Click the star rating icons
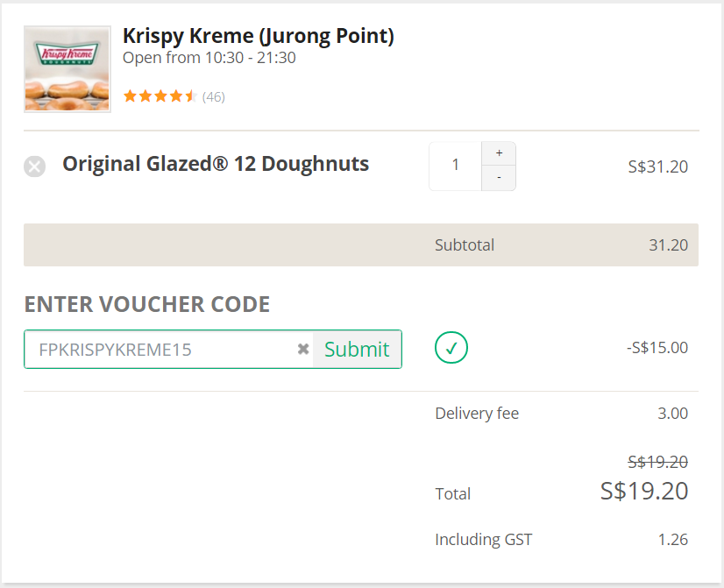Screen dimensions: 724x588 160,96
